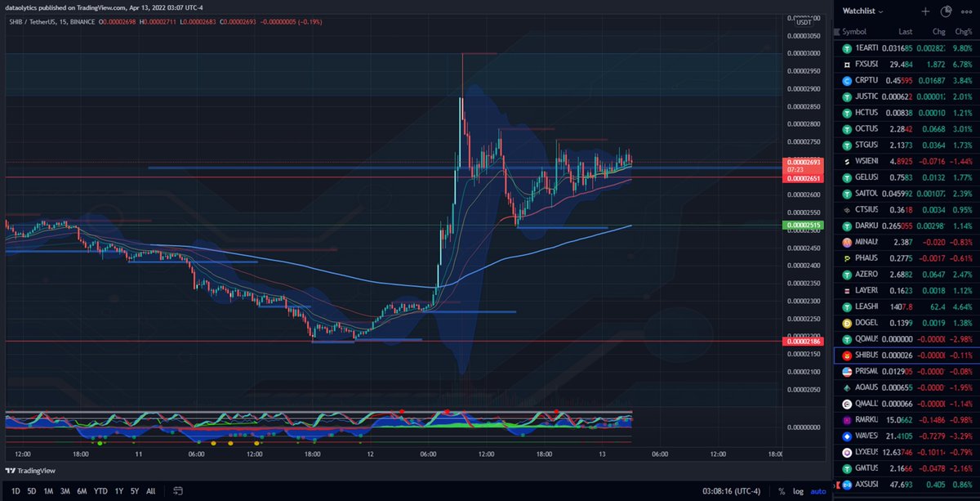Select the 1D date range
Screen dimensions: 980x501
click(x=16, y=491)
